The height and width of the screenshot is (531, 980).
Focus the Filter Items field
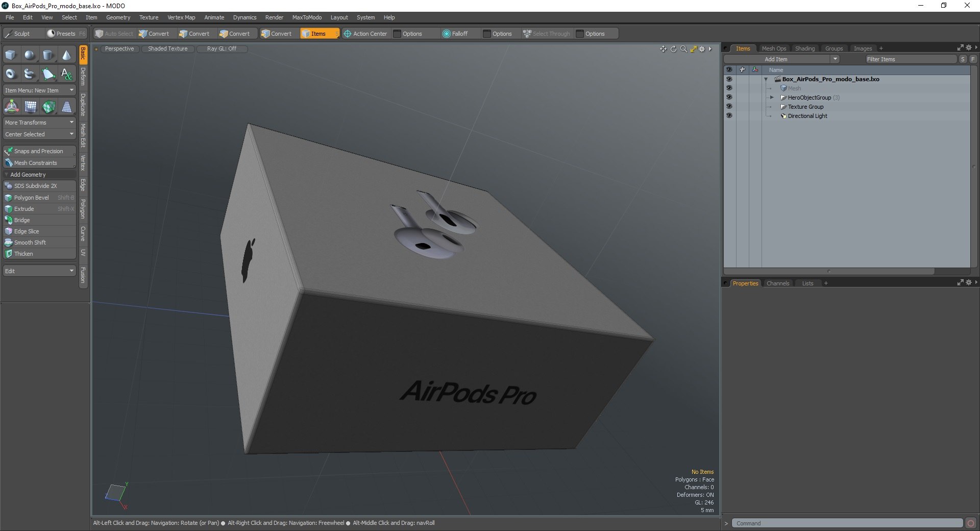pos(911,59)
